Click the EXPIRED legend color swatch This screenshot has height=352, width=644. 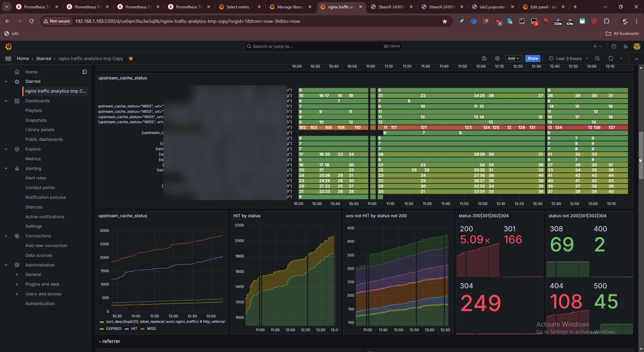[x=102, y=329]
